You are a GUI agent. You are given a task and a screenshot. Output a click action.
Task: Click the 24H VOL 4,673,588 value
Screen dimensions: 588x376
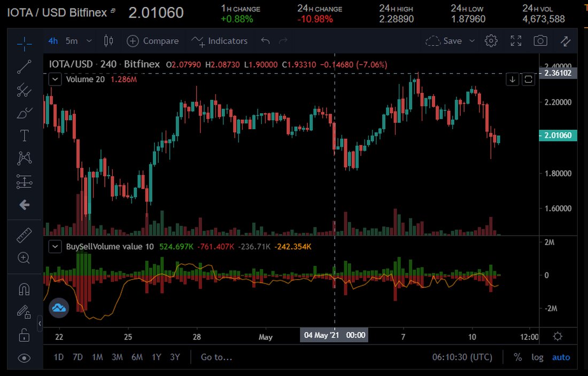(544, 19)
